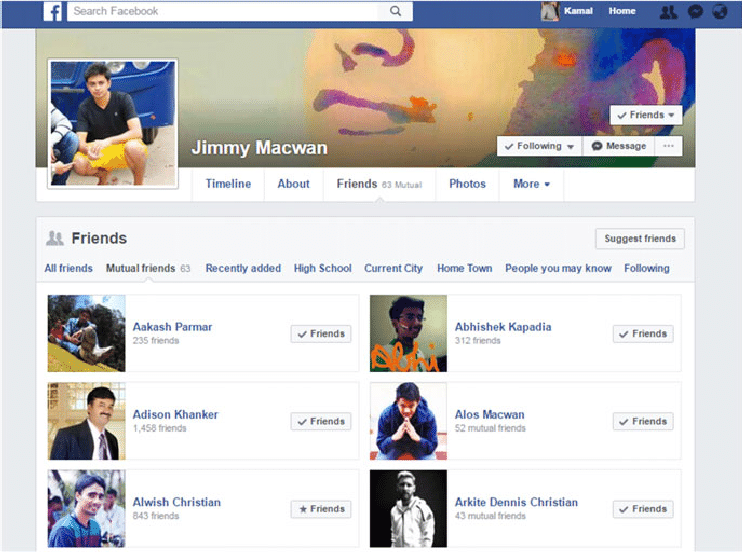Image resolution: width=742 pixels, height=552 pixels.
Task: Toggle close friend star for Alwish Christian
Action: click(x=321, y=509)
